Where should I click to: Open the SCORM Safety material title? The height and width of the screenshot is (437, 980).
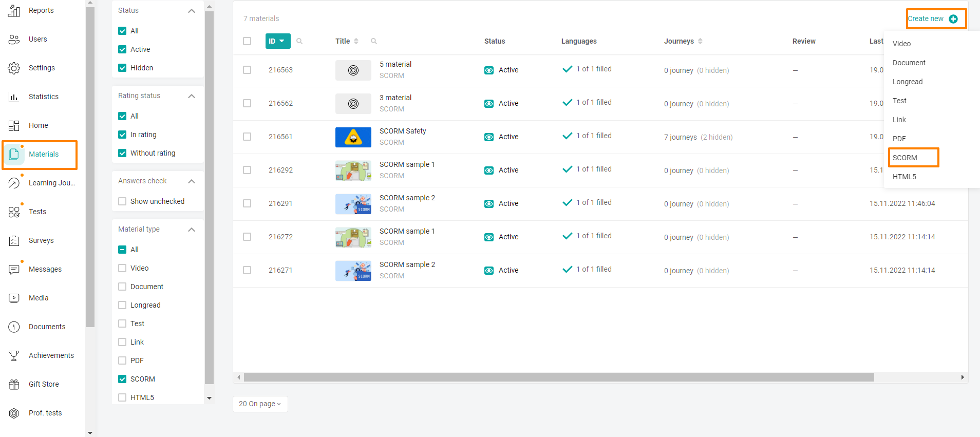pyautogui.click(x=403, y=131)
